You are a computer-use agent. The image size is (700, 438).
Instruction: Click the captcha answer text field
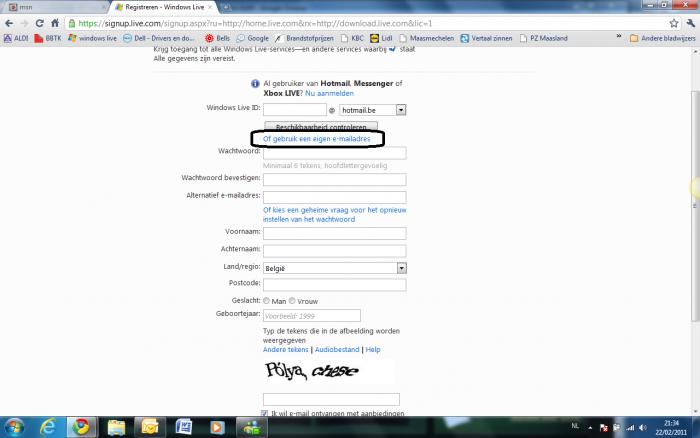tap(331, 399)
